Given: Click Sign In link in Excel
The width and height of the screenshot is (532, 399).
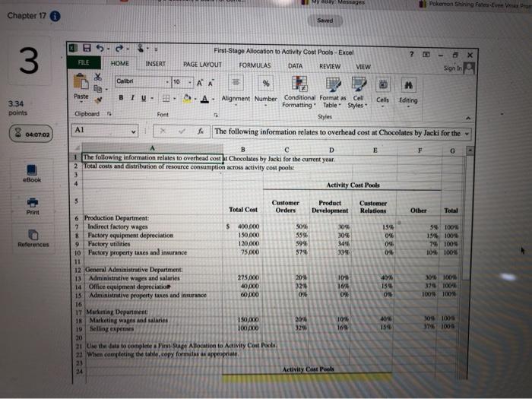Looking at the screenshot, I should pos(453,68).
